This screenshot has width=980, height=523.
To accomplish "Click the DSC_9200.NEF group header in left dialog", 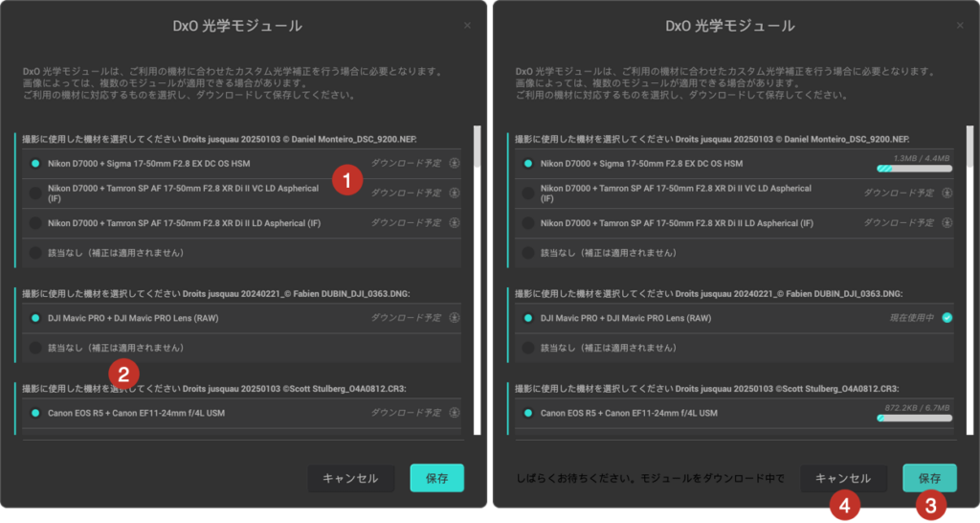I will pyautogui.click(x=219, y=139).
